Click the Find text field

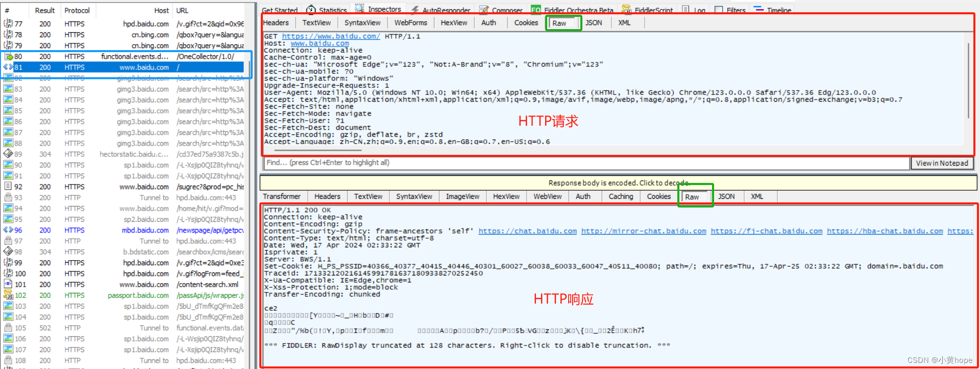[586, 163]
